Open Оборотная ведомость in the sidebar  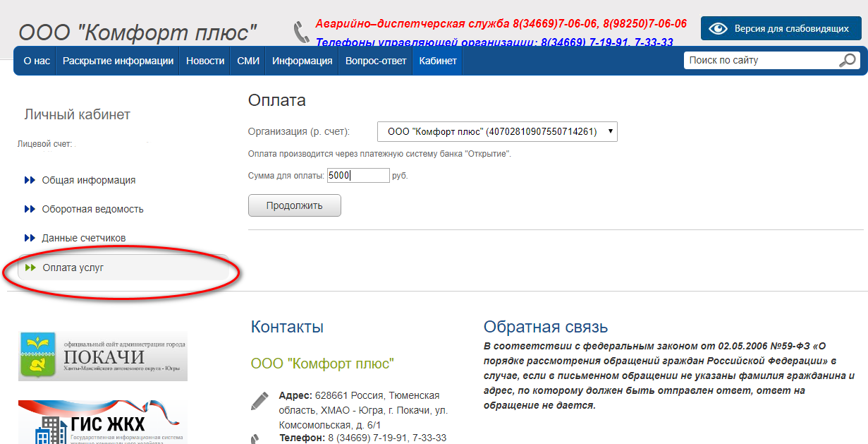[92, 209]
